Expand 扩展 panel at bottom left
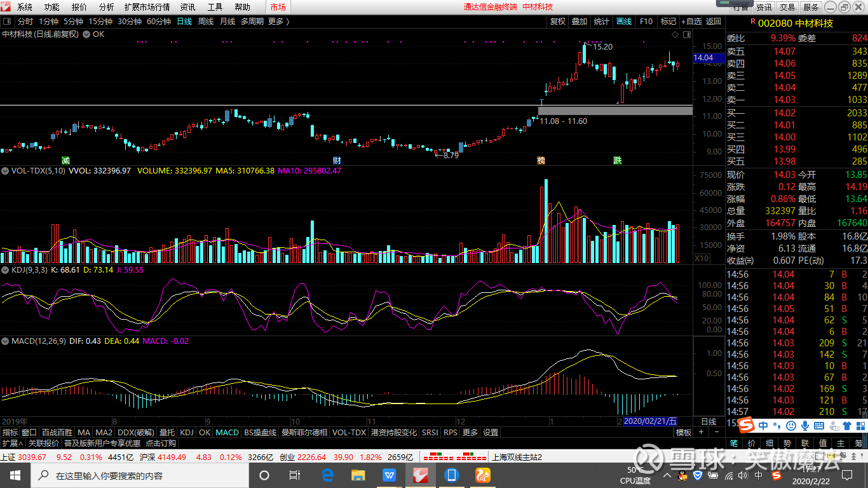This screenshot has height=488, width=868. 13,443
